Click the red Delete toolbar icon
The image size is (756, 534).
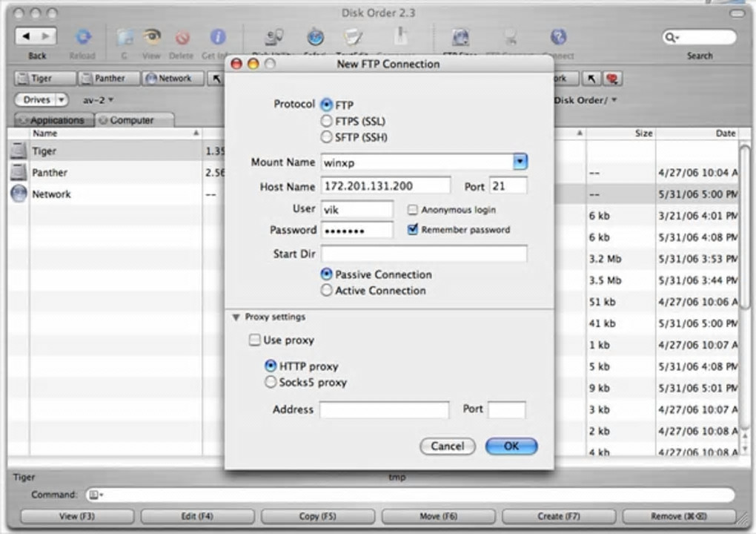pyautogui.click(x=182, y=38)
